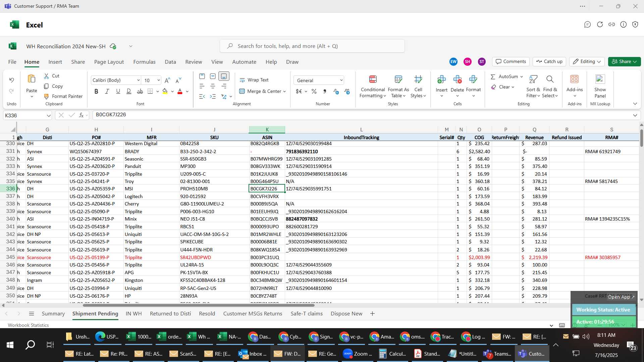The height and width of the screenshot is (362, 644).
Task: Expand the AutoSum dropdown arrow
Action: 522,77
